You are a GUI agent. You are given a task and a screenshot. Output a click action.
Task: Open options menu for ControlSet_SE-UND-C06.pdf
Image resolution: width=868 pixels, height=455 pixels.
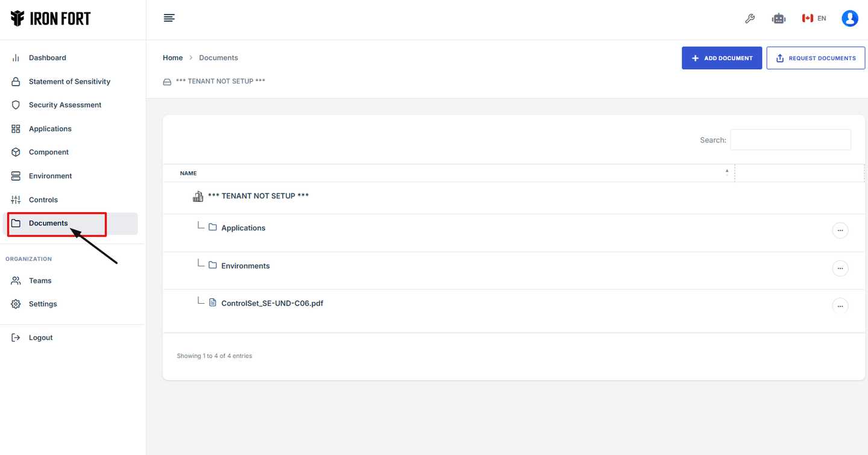pos(840,306)
